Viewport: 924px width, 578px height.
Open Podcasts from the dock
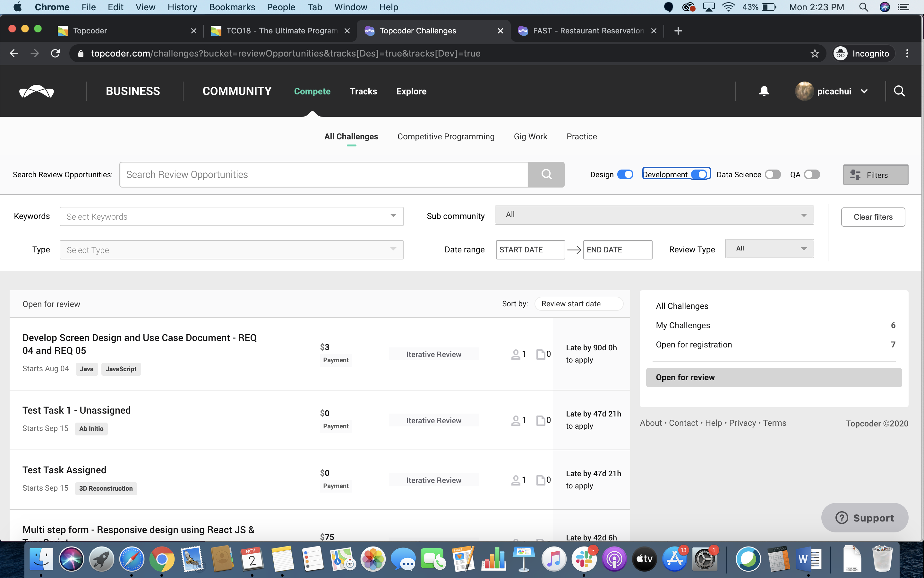[614, 559]
